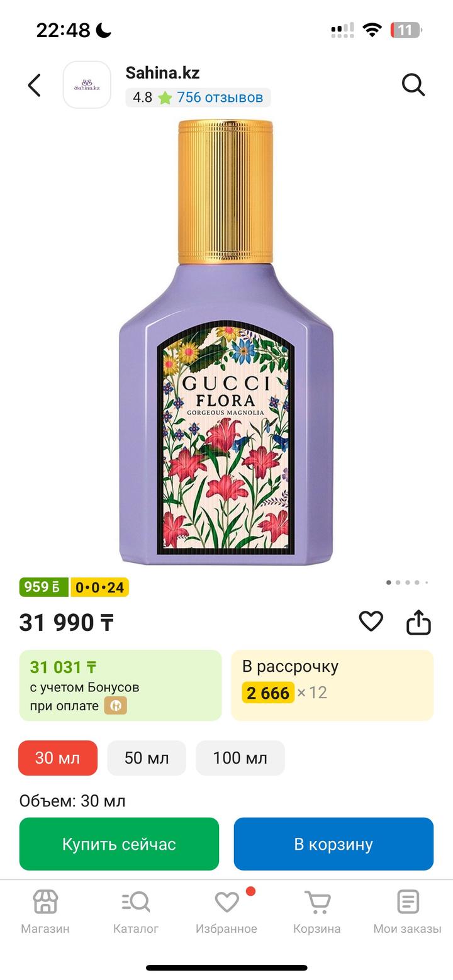Open Избранное favorites tab icon

(226, 903)
